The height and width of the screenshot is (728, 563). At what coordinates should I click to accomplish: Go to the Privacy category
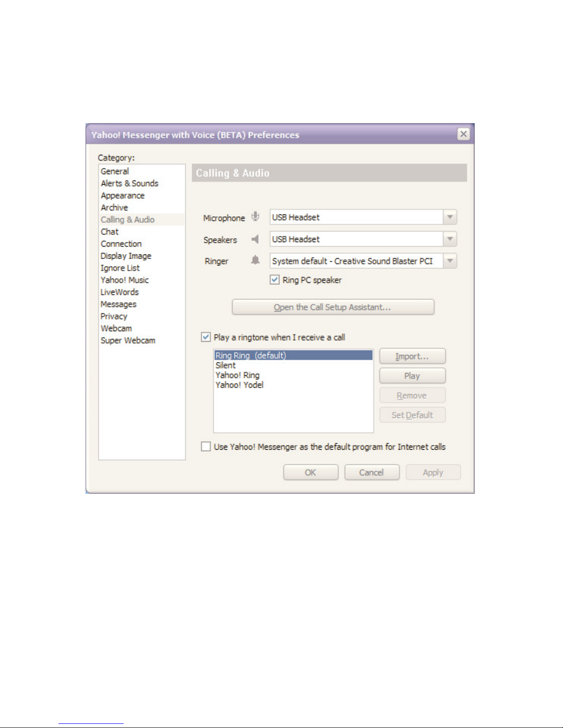coord(142,316)
